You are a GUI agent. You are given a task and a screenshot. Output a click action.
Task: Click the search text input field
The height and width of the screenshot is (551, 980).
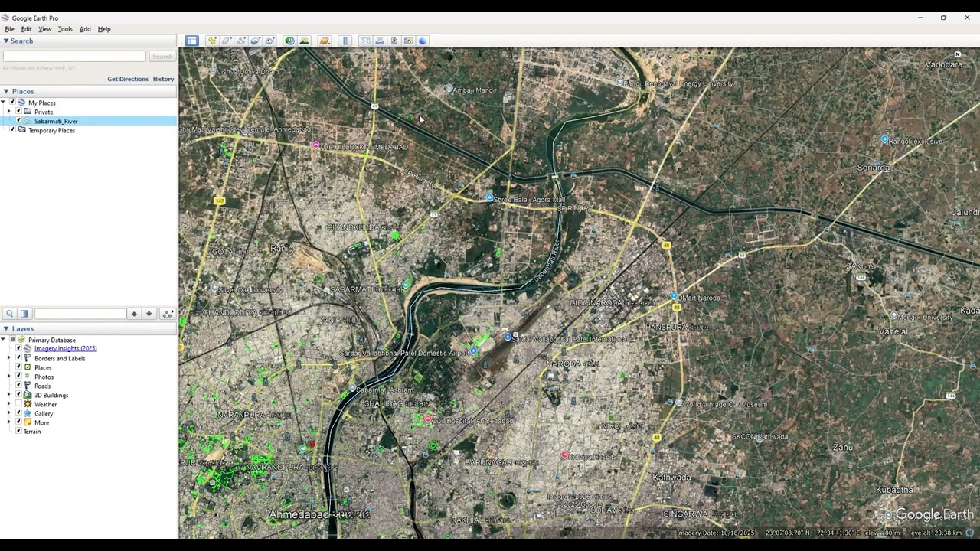click(74, 57)
